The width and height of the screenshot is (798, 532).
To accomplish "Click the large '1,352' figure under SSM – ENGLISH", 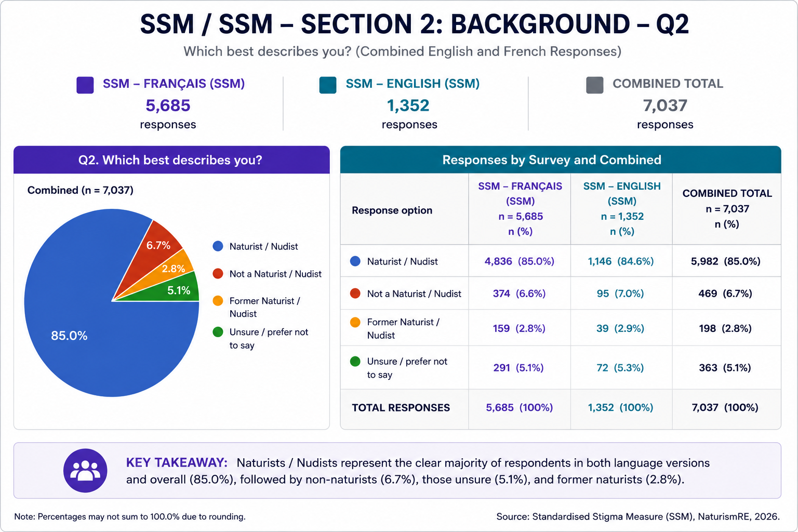I will (x=408, y=105).
